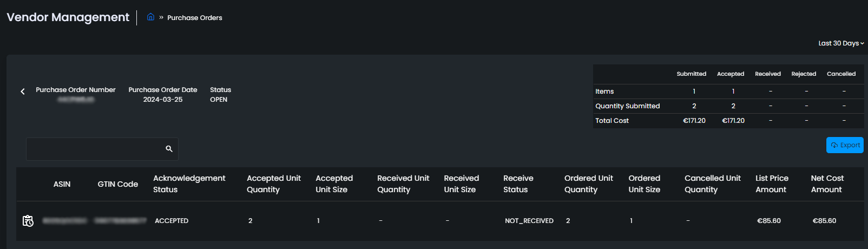868x249 pixels.
Task: Click the Ordered Unit Quantity column header
Action: (x=588, y=184)
